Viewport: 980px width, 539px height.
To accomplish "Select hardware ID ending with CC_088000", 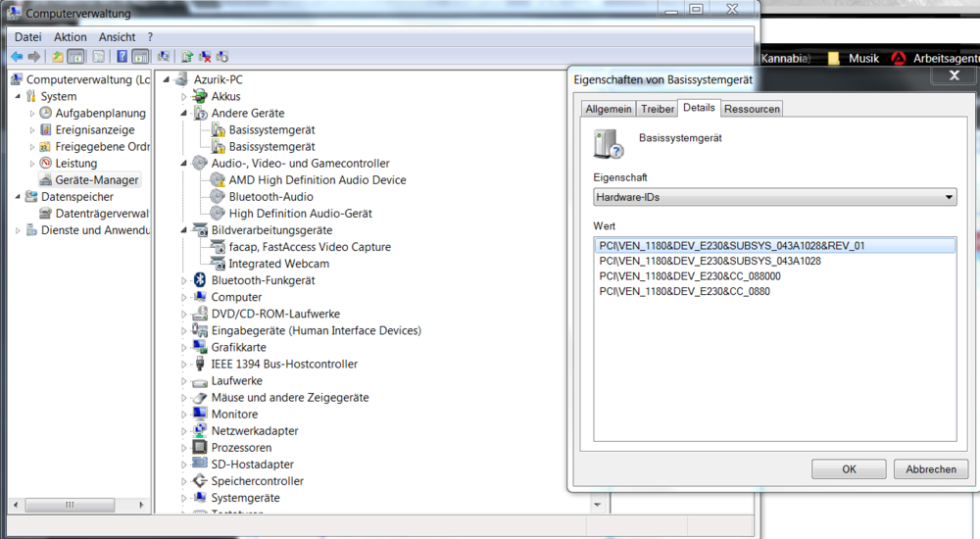I will [x=690, y=276].
